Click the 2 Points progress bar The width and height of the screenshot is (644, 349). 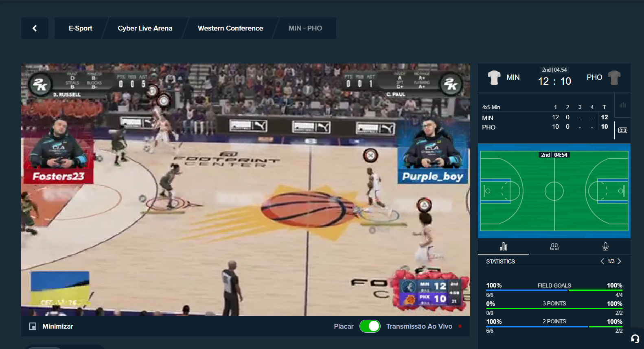point(554,326)
